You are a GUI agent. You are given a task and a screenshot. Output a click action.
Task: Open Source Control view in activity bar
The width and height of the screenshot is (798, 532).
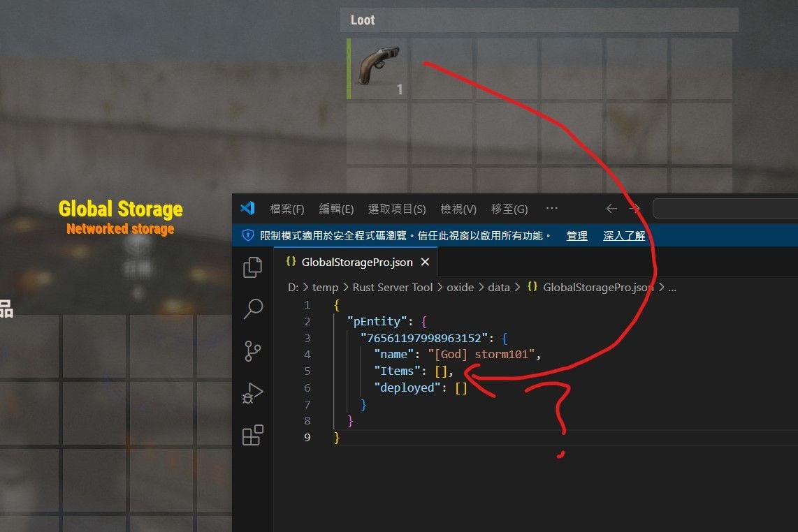tap(252, 351)
